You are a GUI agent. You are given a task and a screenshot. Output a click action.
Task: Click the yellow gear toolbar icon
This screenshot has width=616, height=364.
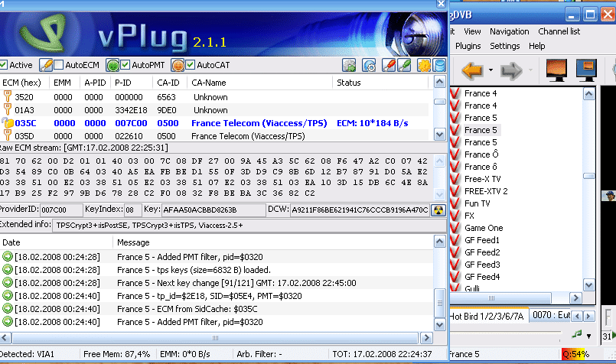point(424,65)
